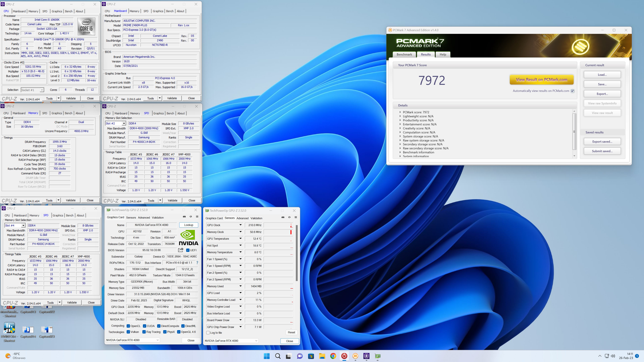Select Capture013 desktop file icon
This screenshot has width=644, height=362.
(28, 309)
